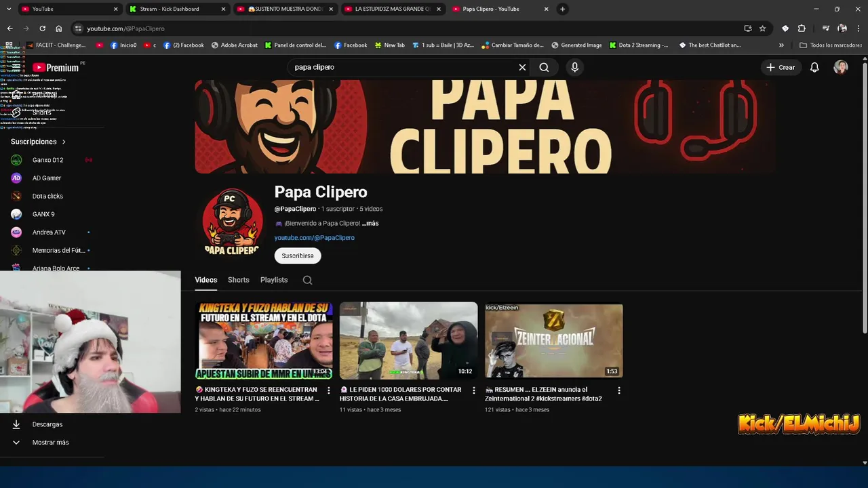Open FACEIT - Challenge bookmark
This screenshot has width=868, height=488.
[x=56, y=45]
